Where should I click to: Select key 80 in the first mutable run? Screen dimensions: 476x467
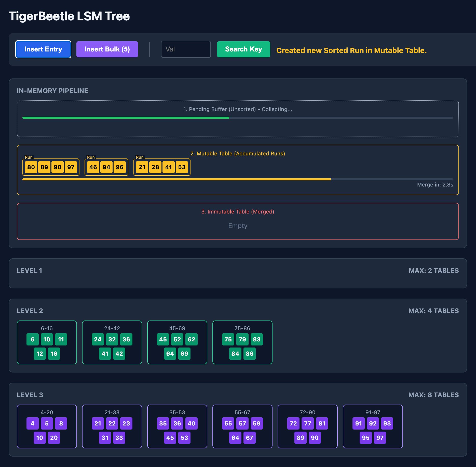[31, 167]
